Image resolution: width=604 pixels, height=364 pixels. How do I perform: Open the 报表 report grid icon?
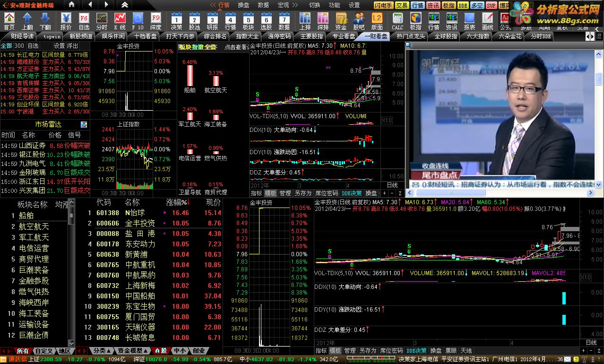(x=469, y=21)
